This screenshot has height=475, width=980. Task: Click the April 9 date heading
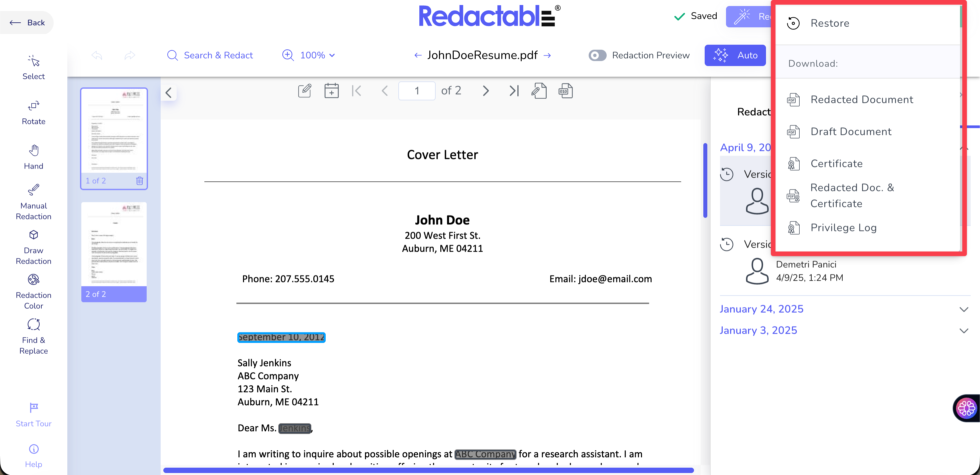point(745,148)
